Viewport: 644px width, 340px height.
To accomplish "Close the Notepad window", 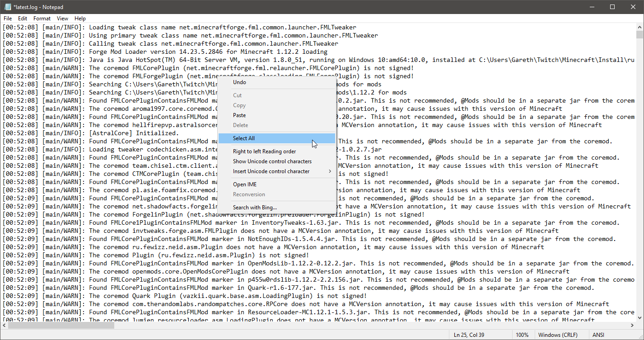I will (633, 7).
